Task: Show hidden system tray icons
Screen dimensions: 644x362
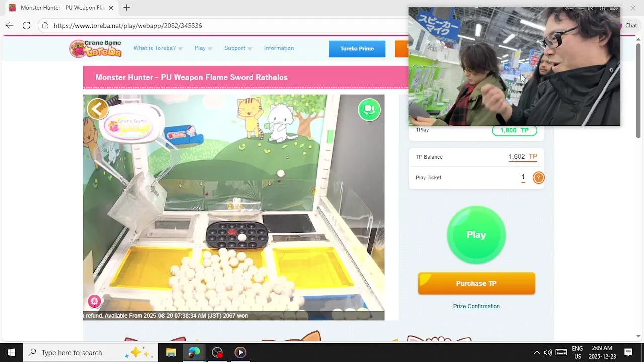Action: click(536, 352)
